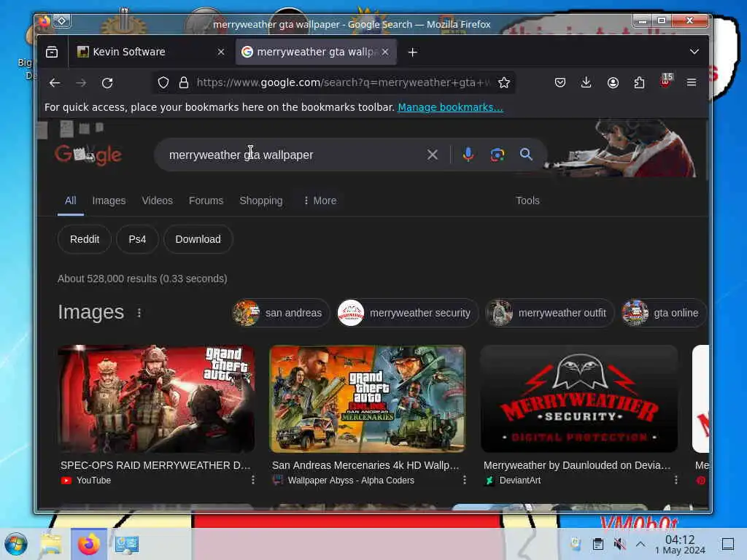747x560 pixels.
Task: Click the Google doodle logo
Action: 88,155
